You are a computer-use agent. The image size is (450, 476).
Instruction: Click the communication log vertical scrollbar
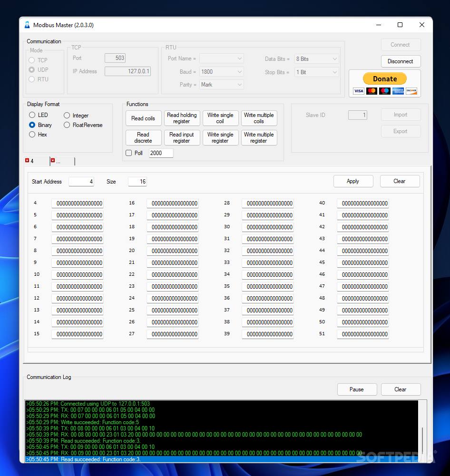[422, 431]
